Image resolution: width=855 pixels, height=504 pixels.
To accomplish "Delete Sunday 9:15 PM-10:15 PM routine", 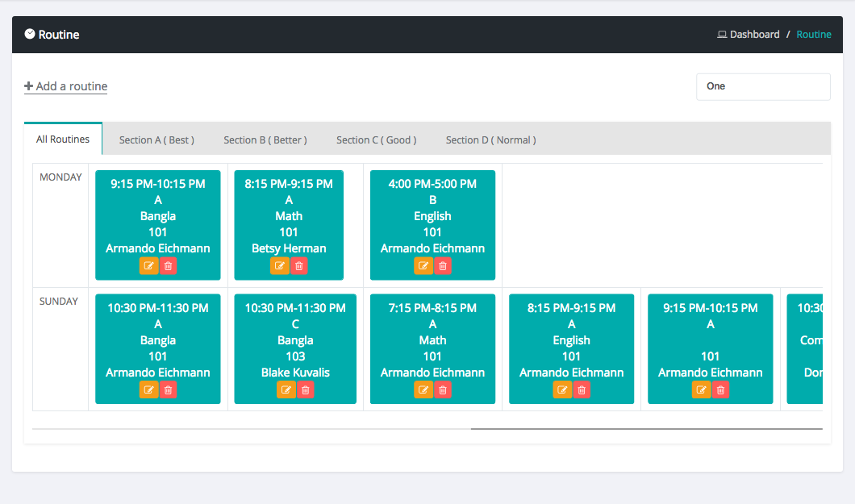I will coord(720,390).
